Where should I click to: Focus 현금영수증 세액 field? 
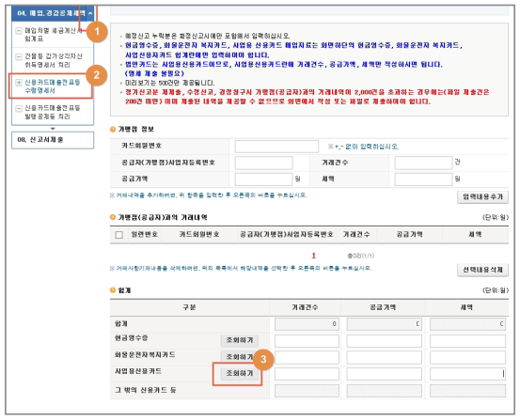click(x=467, y=341)
